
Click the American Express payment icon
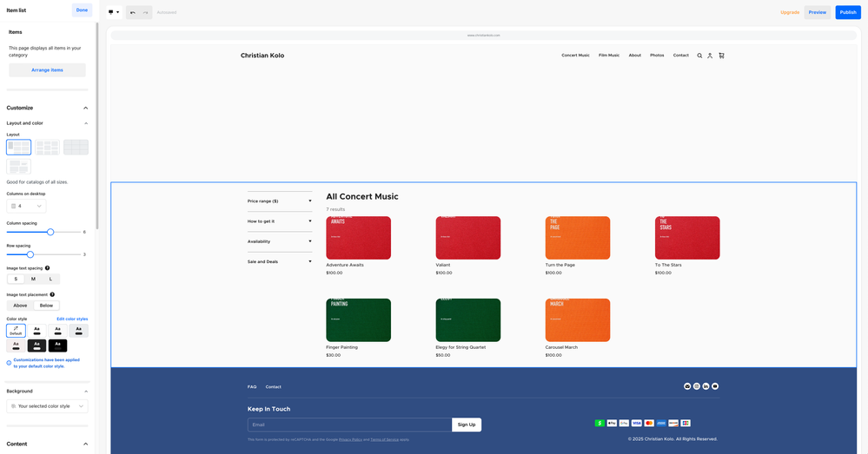pyautogui.click(x=661, y=423)
